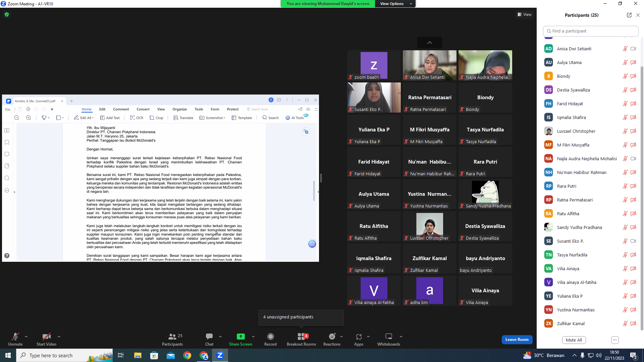Expand the arrow next to Whiteboards
Image resolution: width=644 pixels, height=362 pixels.
click(x=401, y=337)
